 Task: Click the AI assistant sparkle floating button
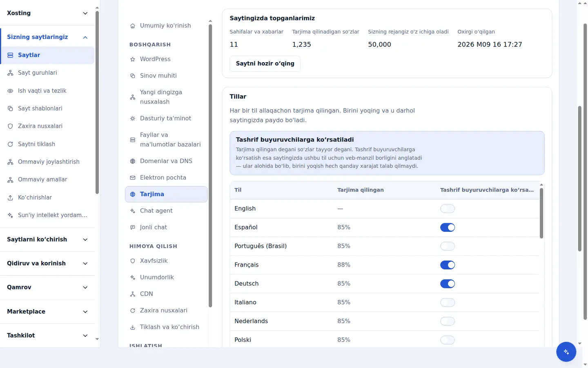566,352
